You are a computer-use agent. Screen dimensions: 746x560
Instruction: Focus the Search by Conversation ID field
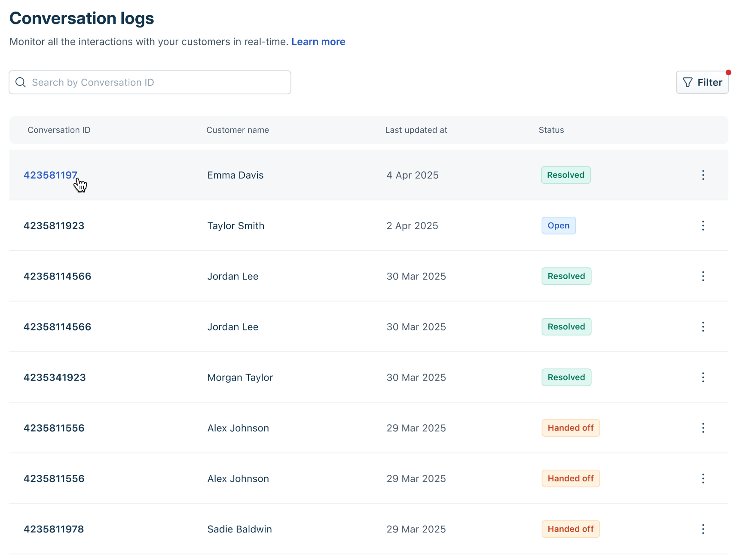coord(150,82)
